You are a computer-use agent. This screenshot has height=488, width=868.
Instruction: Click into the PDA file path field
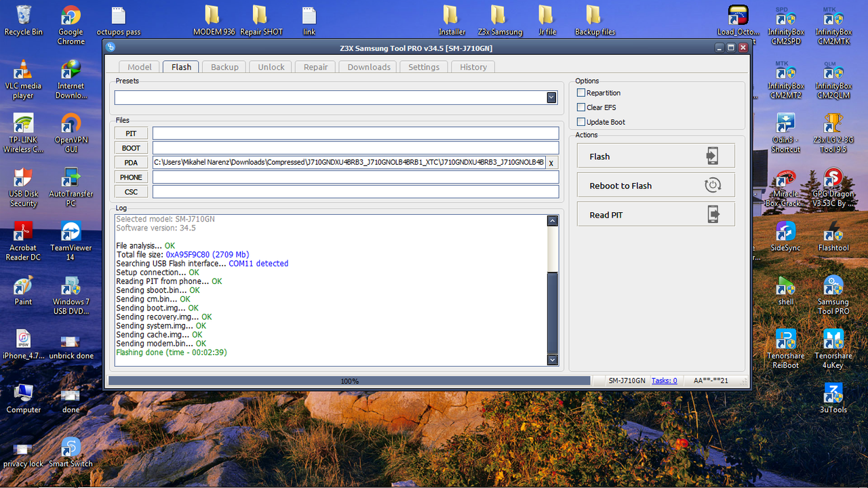(x=349, y=163)
